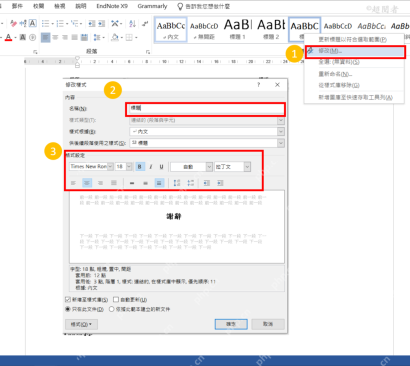Image resolution: width=410 pixels, height=366 pixels.
Task: Select align right in dialog formatting row
Action: 100,183
